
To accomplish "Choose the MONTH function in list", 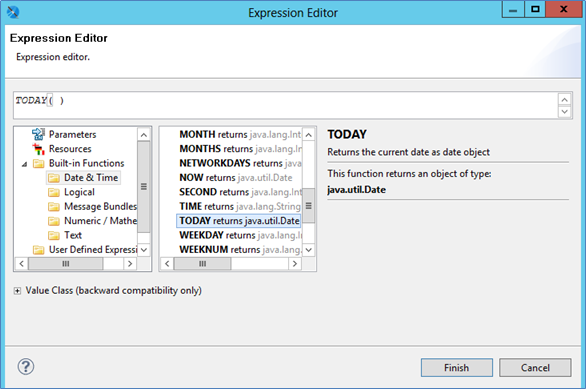I will point(240,134).
